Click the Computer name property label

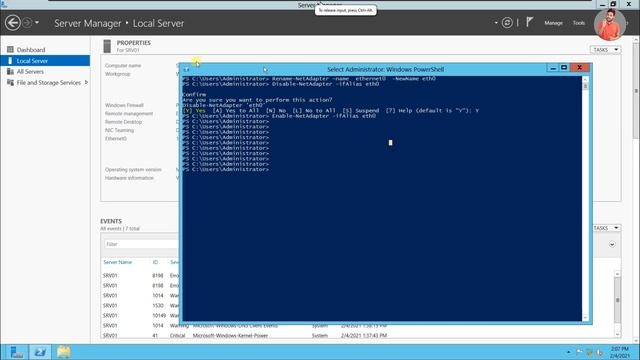(x=123, y=66)
